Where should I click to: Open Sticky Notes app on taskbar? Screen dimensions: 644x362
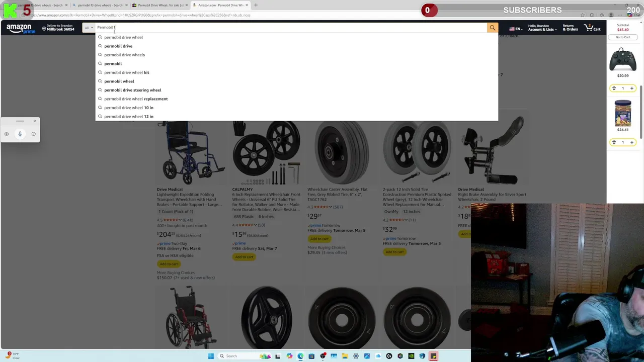tap(433, 356)
